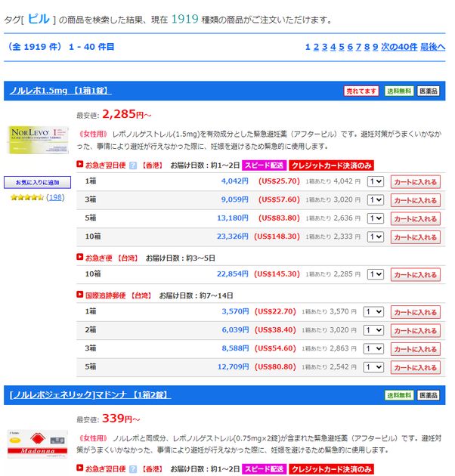Click the 医薬品 badge on マドンナ header

[429, 395]
